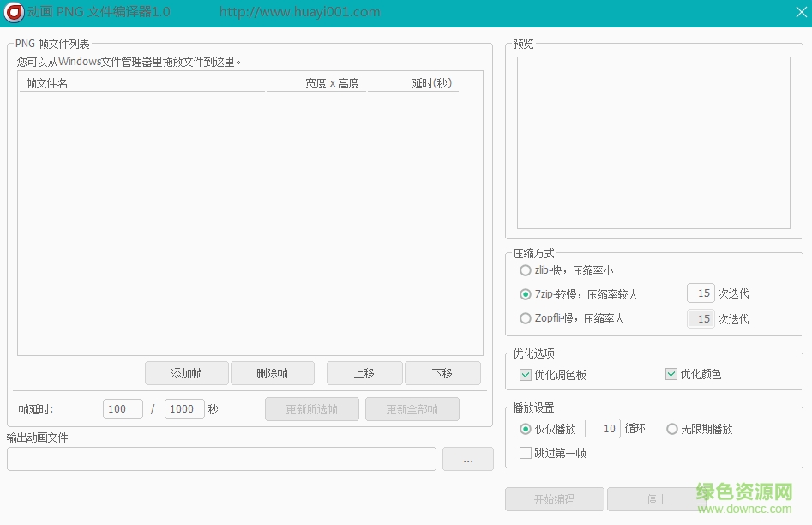812x525 pixels.
Task: Enable the 跳过第一帧 option
Action: pyautogui.click(x=526, y=453)
